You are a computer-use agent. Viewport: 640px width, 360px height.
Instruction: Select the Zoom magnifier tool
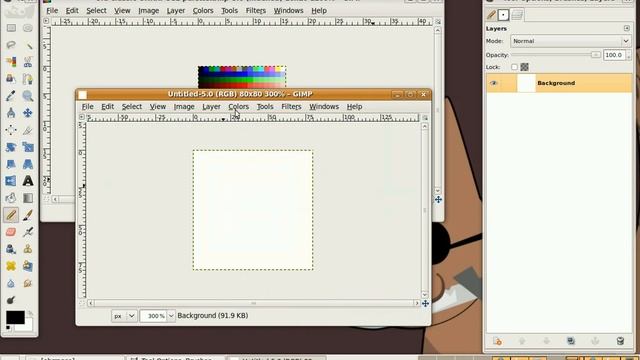(x=28, y=96)
